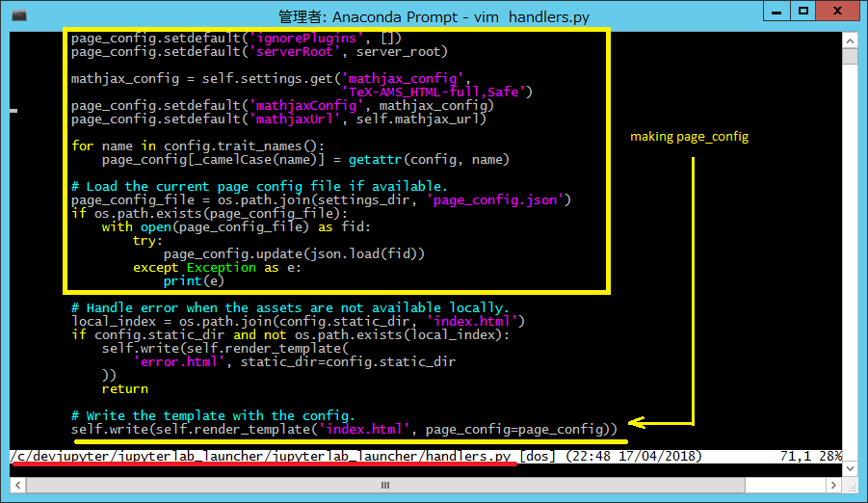Click 'for name in config.trait_names():' line

coord(197,146)
